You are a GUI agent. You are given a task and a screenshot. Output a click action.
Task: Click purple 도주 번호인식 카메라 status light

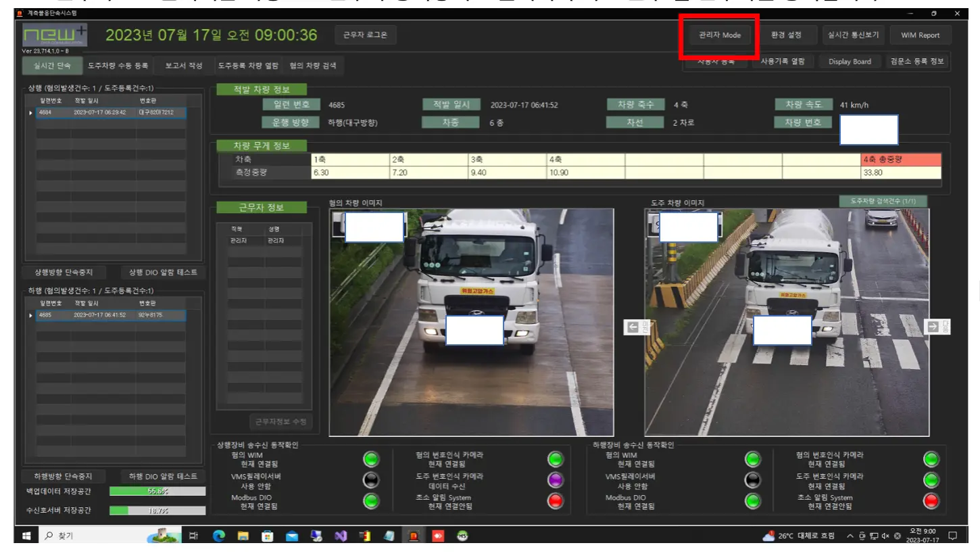[555, 480]
